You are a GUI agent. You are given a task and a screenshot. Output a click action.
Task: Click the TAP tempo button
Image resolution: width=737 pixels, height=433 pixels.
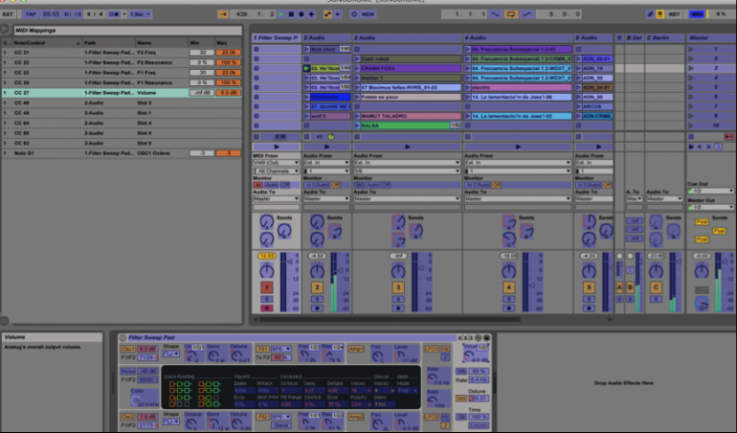click(31, 14)
